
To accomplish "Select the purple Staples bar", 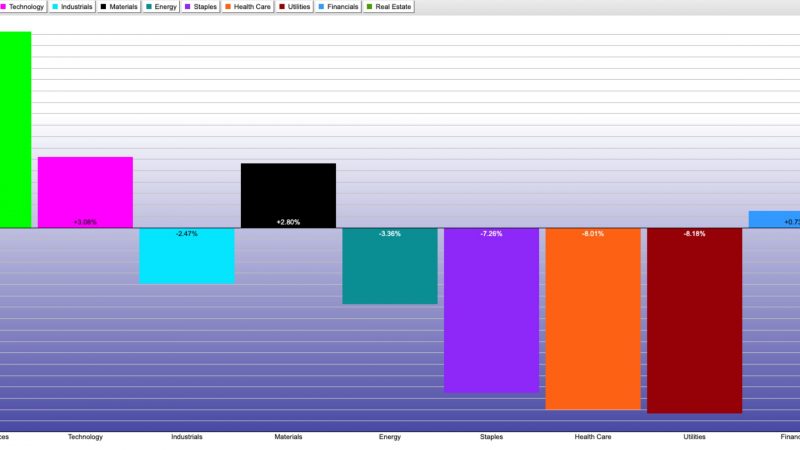I will pos(491,310).
